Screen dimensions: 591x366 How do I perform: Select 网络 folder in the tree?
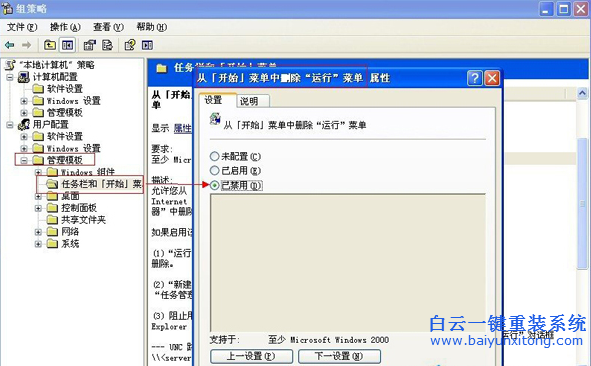pyautogui.click(x=63, y=231)
